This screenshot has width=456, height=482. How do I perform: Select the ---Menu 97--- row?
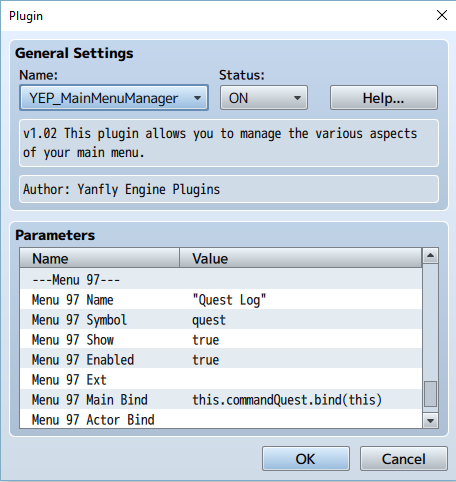pos(221,279)
